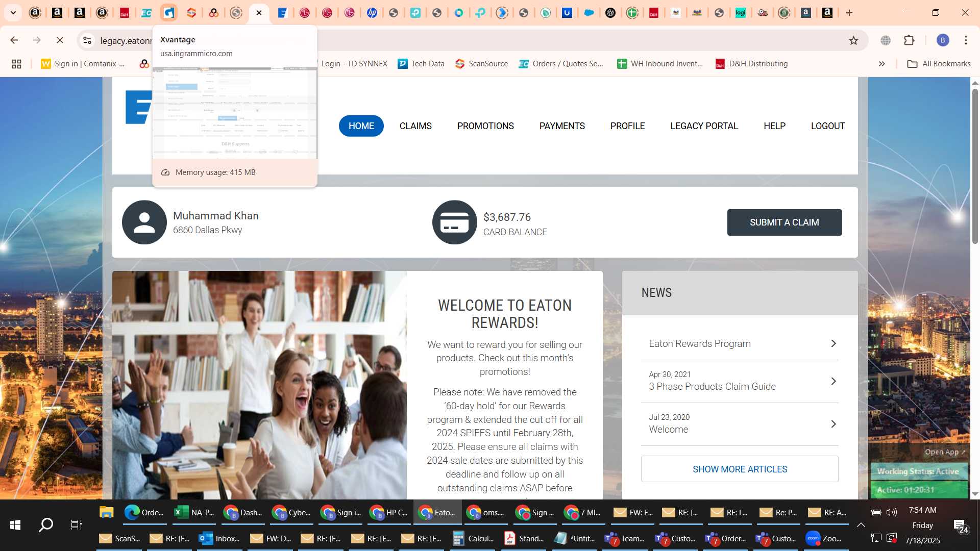Click the SUBMIT A CLAIM button
The width and height of the screenshot is (980, 551).
click(785, 222)
